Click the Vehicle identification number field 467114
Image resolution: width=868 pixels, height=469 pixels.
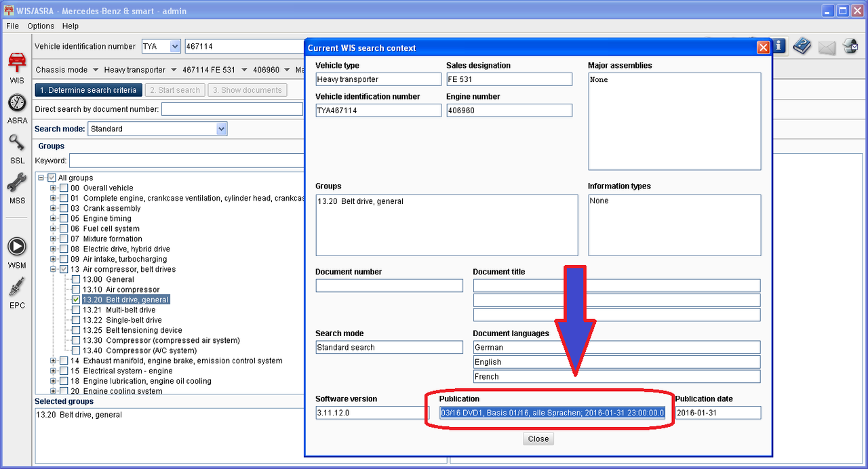point(244,46)
